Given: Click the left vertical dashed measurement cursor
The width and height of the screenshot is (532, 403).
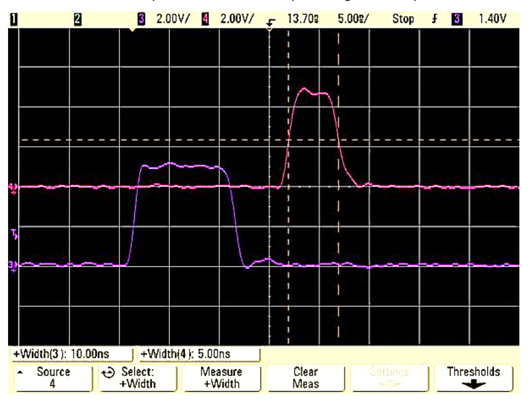Looking at the screenshot, I should [289, 186].
